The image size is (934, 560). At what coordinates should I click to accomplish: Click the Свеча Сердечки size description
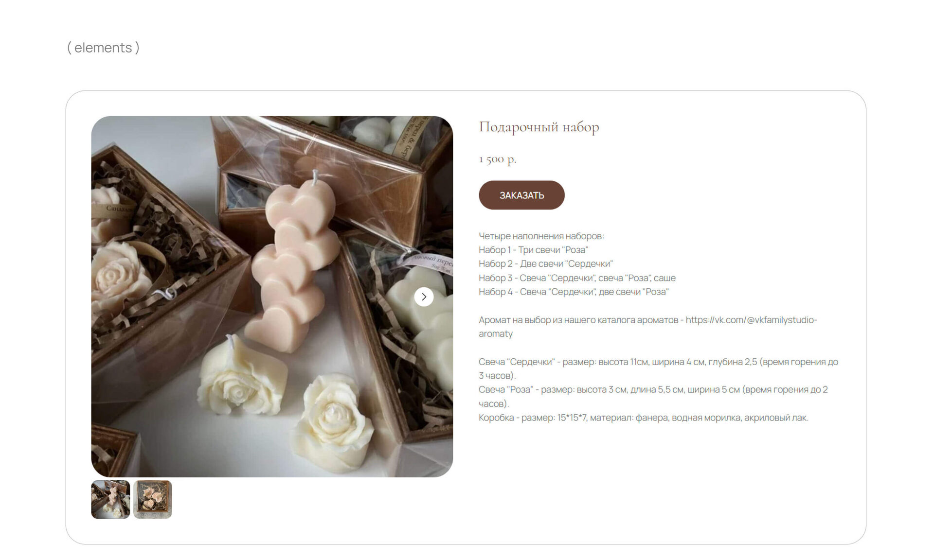(659, 368)
